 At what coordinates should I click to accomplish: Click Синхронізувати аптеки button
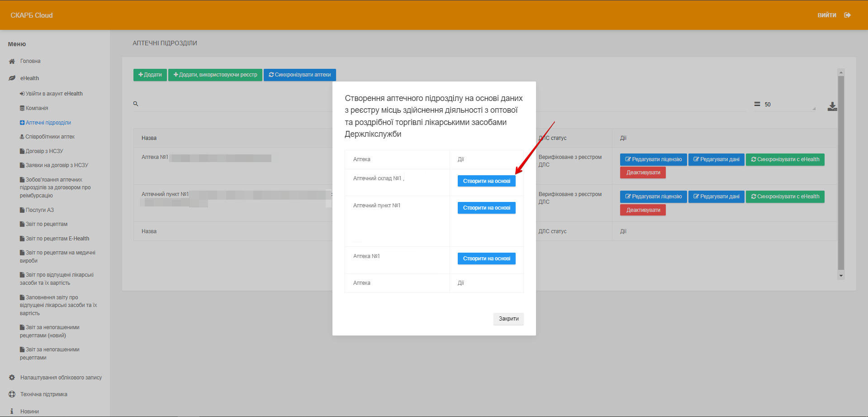299,75
